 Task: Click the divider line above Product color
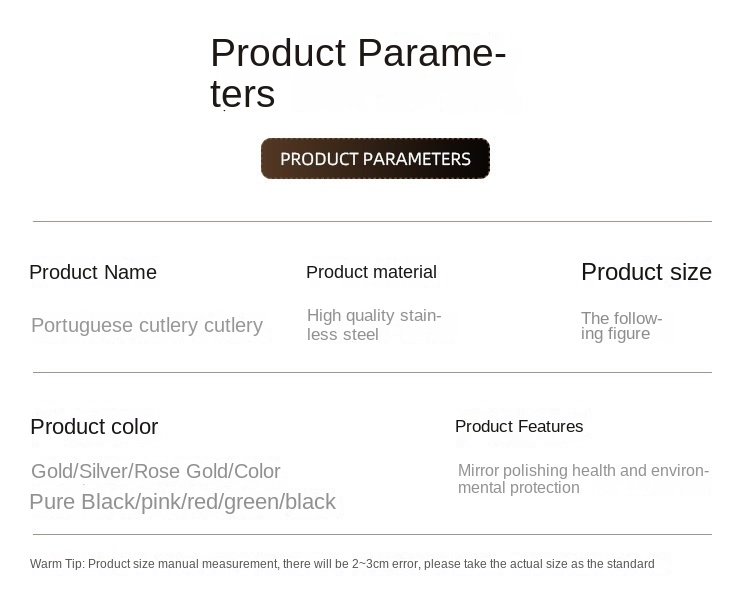coord(372,372)
